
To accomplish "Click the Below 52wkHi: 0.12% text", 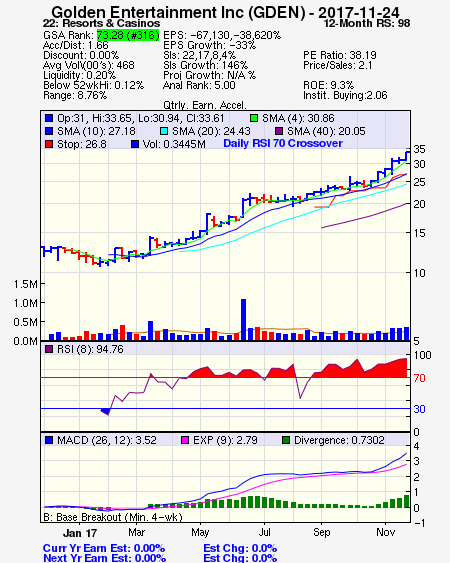I will [x=93, y=85].
